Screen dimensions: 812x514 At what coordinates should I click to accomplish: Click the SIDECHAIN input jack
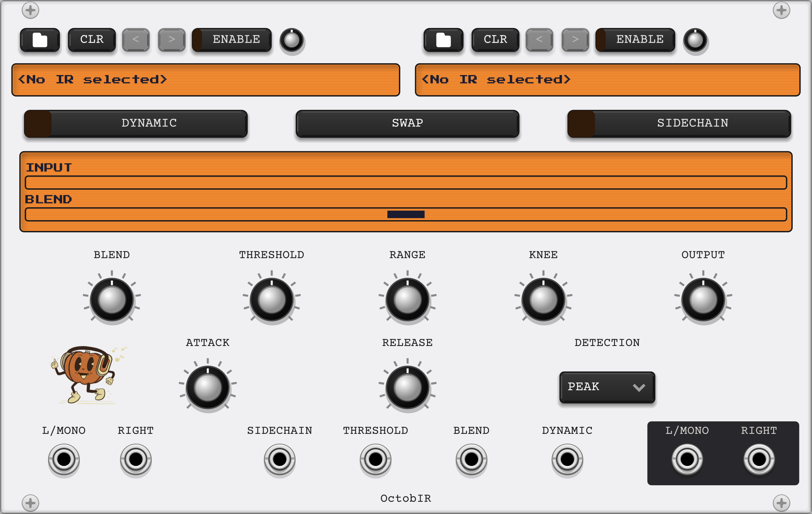pos(279,459)
